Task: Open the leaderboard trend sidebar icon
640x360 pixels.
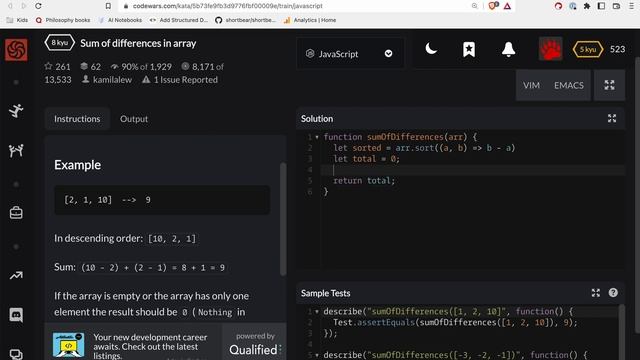Action: [16, 276]
